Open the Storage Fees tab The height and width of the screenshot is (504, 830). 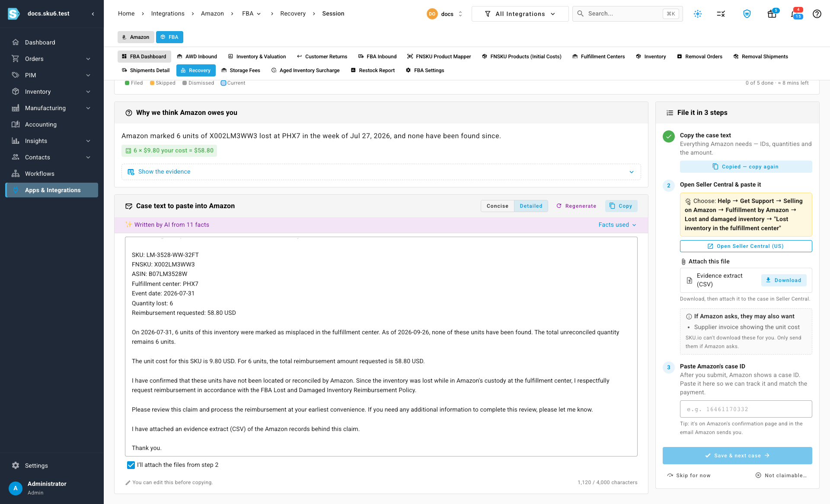tap(241, 70)
